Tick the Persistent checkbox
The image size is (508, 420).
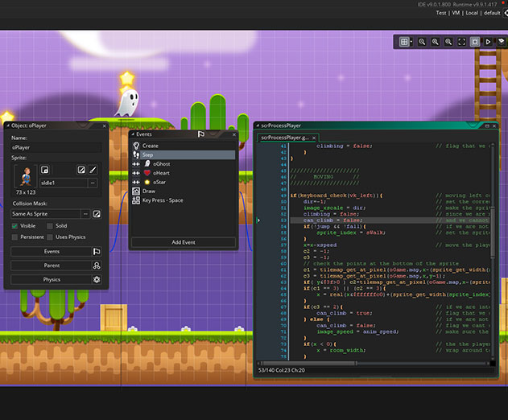coord(14,237)
